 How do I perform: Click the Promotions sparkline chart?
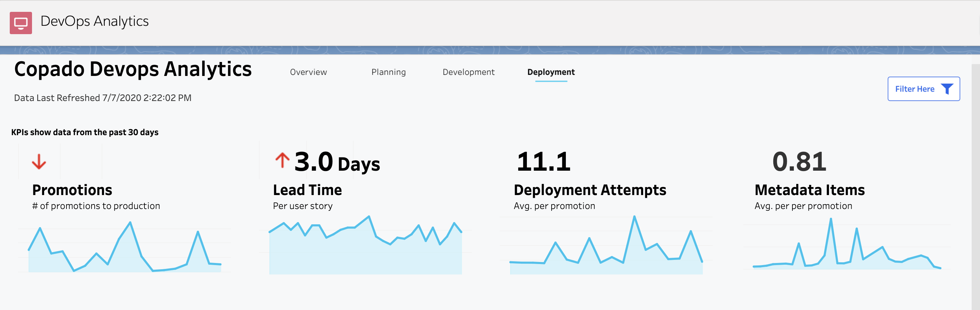pos(125,247)
